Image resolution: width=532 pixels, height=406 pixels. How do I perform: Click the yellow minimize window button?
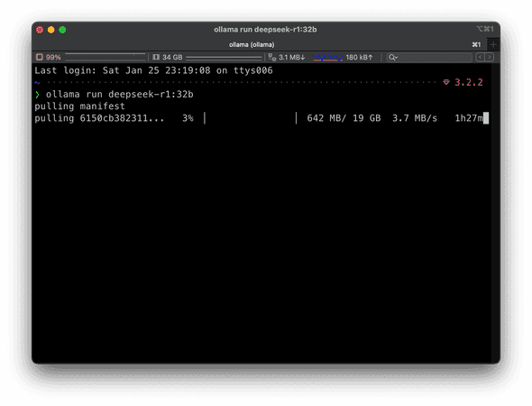click(x=50, y=30)
